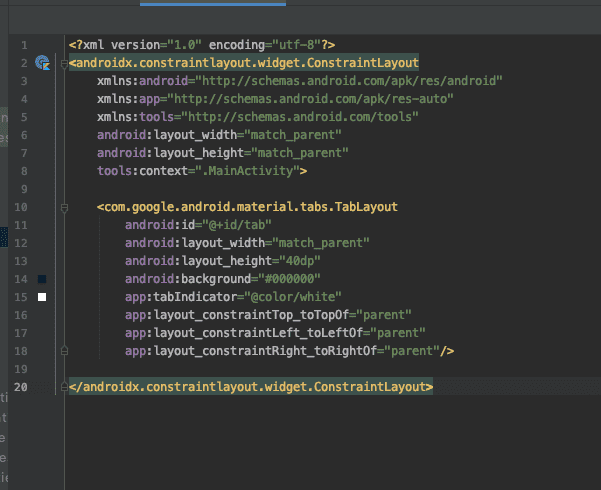Click the related Kotlin file gutter icon
This screenshot has width=601, height=490.
click(42, 62)
